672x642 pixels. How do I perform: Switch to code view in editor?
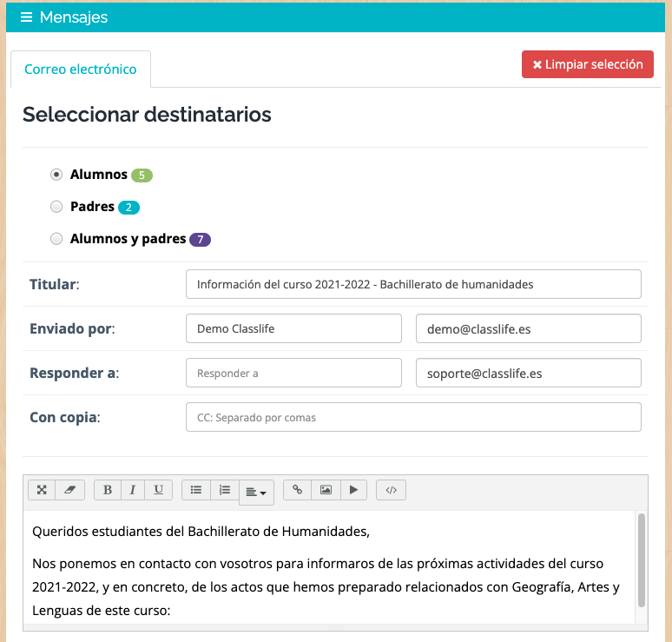click(x=391, y=490)
